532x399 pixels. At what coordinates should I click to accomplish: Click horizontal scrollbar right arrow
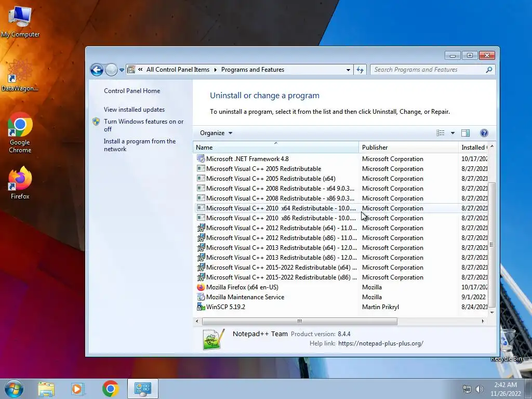(483, 321)
